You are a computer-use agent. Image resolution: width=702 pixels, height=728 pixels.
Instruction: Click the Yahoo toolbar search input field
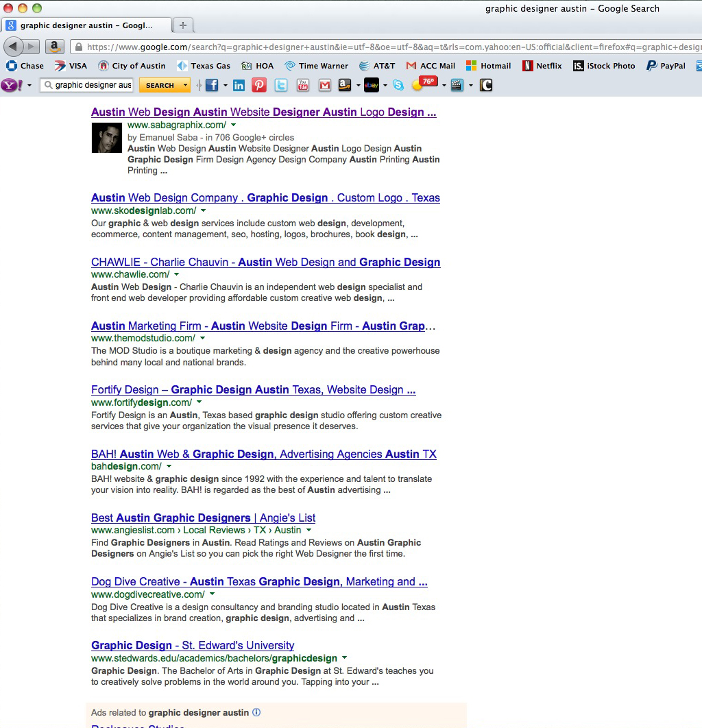87,85
